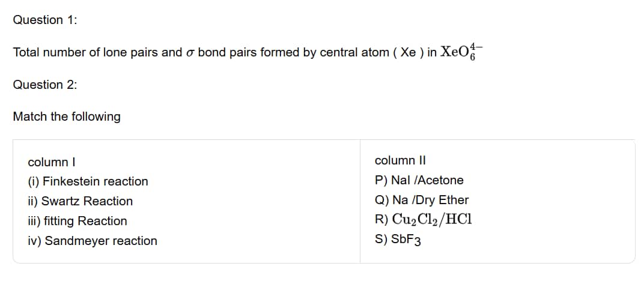This screenshot has width=644, height=281.
Task: Select option "Q) Na /Dry Ether"
Action: pyautogui.click(x=421, y=200)
